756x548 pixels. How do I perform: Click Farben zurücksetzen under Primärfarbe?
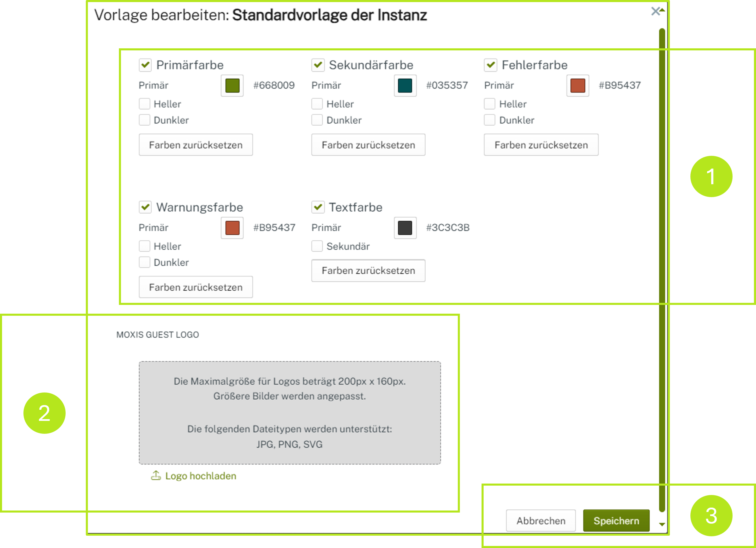click(196, 145)
